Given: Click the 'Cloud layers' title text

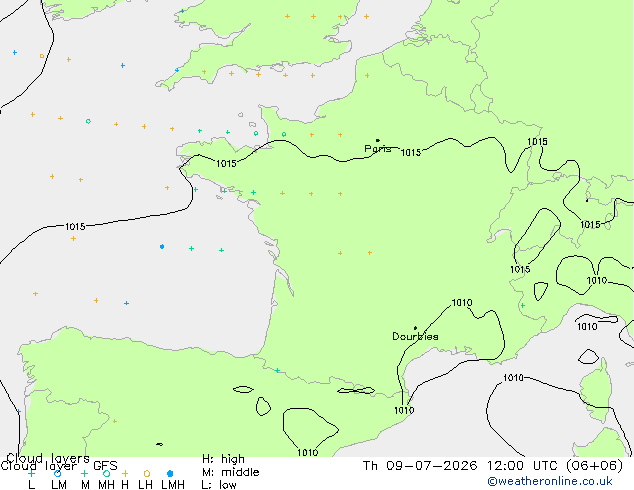Looking at the screenshot, I should click(48, 458).
